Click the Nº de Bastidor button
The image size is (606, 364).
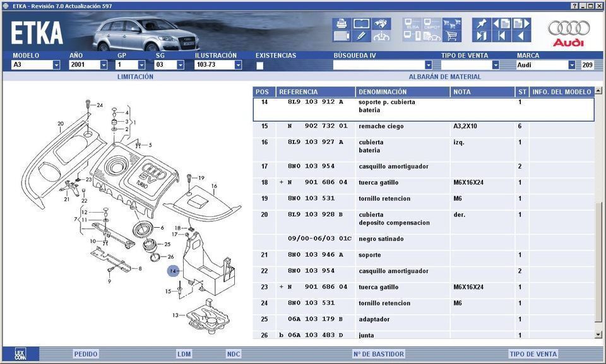pyautogui.click(x=378, y=354)
